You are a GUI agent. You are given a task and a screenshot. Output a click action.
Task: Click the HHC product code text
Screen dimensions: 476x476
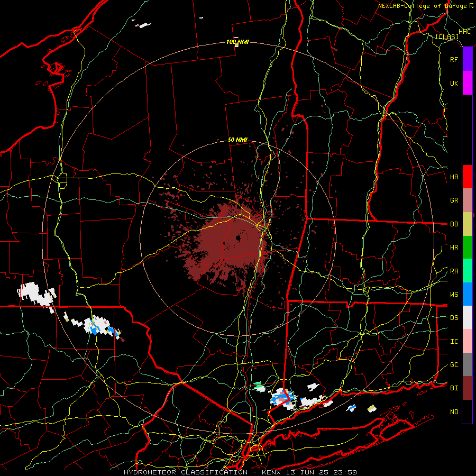tap(464, 32)
